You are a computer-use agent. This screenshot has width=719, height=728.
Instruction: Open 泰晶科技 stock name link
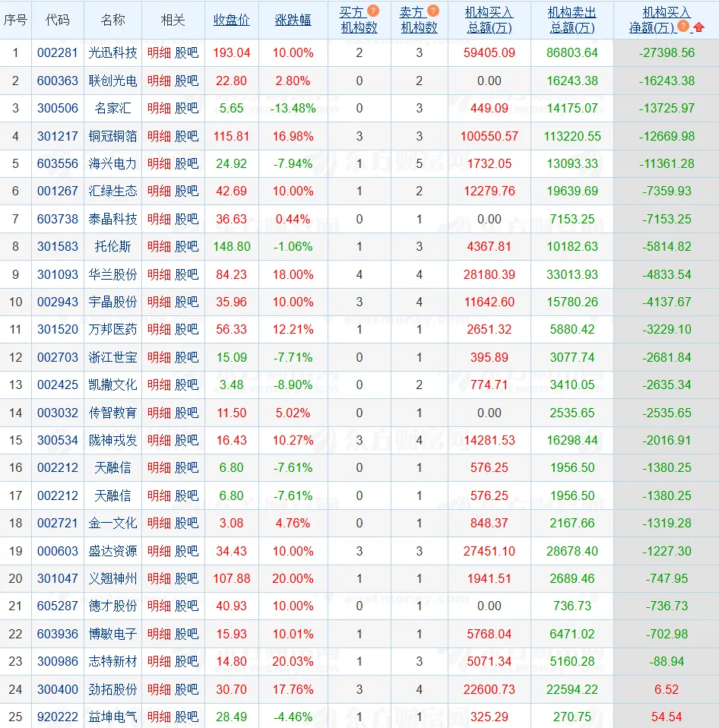(112, 219)
